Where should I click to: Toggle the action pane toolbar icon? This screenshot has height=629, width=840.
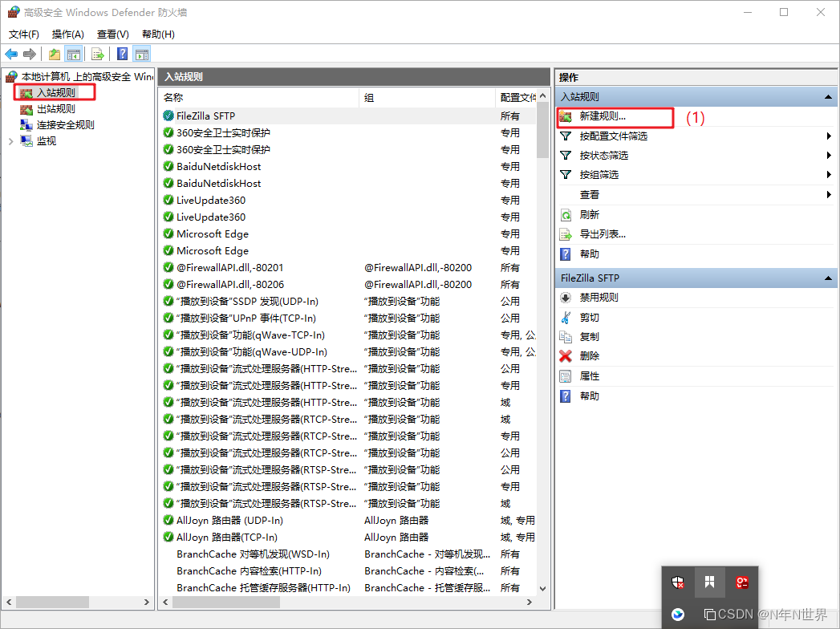[x=142, y=54]
